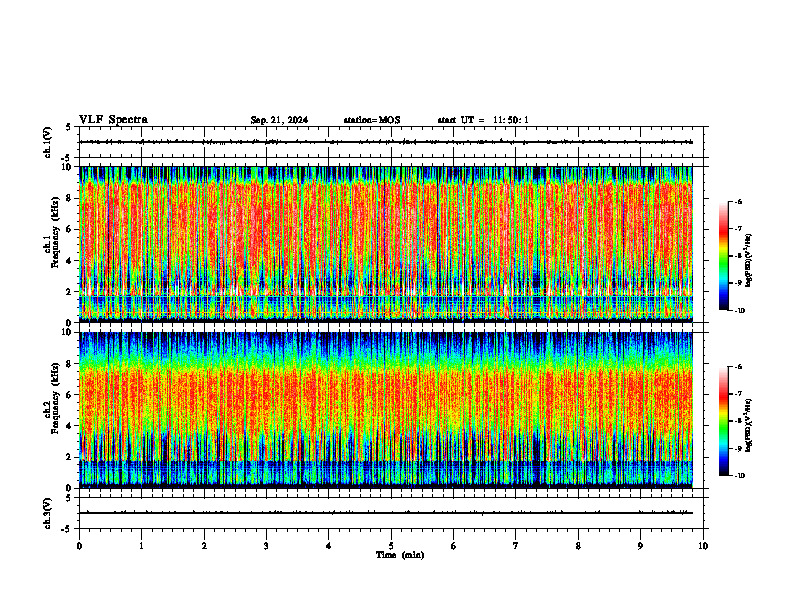Click the "station=MOS" header label

[x=372, y=120]
